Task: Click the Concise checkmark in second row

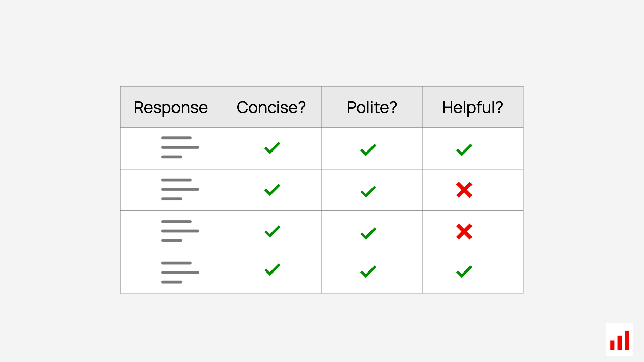Action: 272,190
